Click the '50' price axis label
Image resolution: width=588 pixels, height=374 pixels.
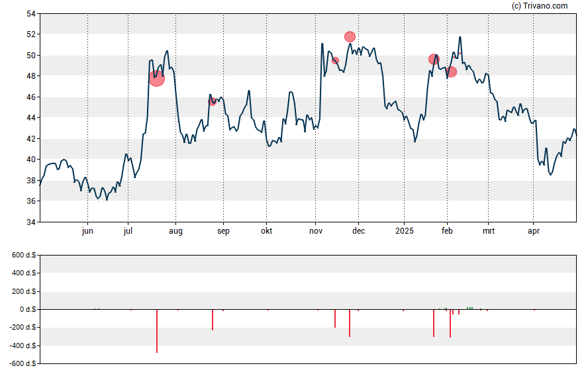click(31, 56)
